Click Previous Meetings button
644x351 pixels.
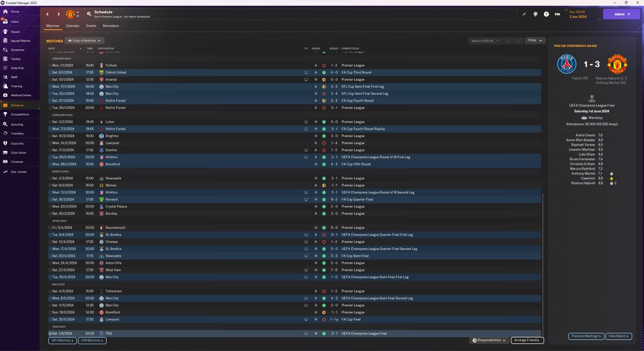click(586, 336)
